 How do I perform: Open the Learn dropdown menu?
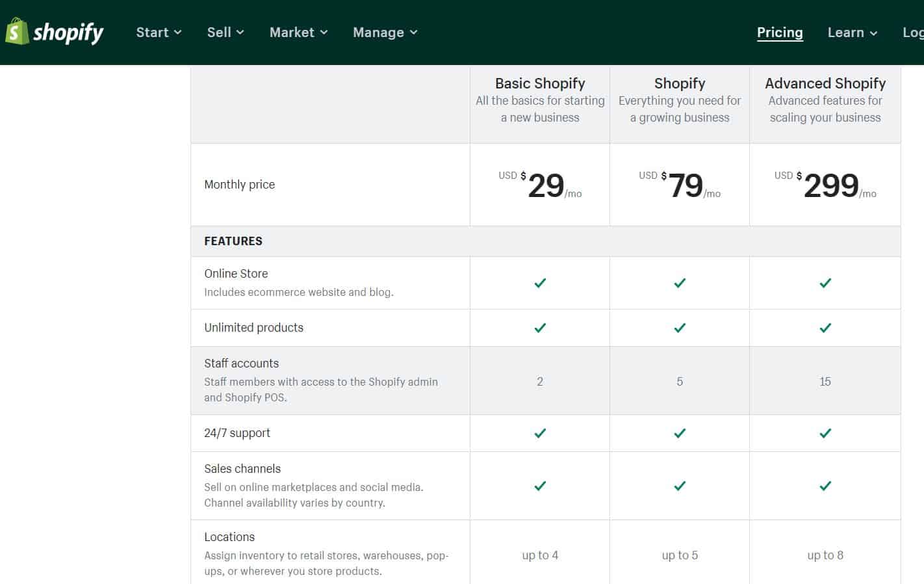pos(852,33)
